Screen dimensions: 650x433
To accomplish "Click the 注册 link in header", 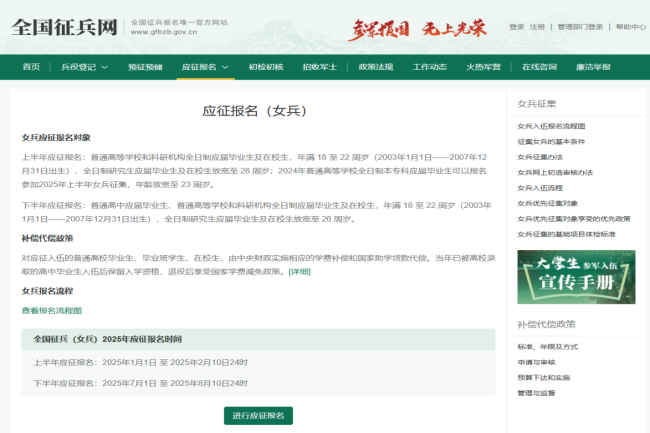I will (x=537, y=27).
